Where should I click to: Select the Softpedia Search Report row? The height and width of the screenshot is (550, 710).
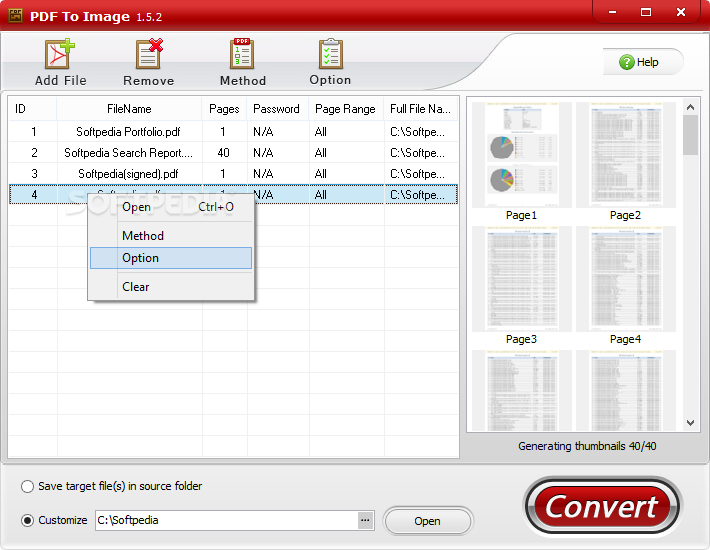233,153
